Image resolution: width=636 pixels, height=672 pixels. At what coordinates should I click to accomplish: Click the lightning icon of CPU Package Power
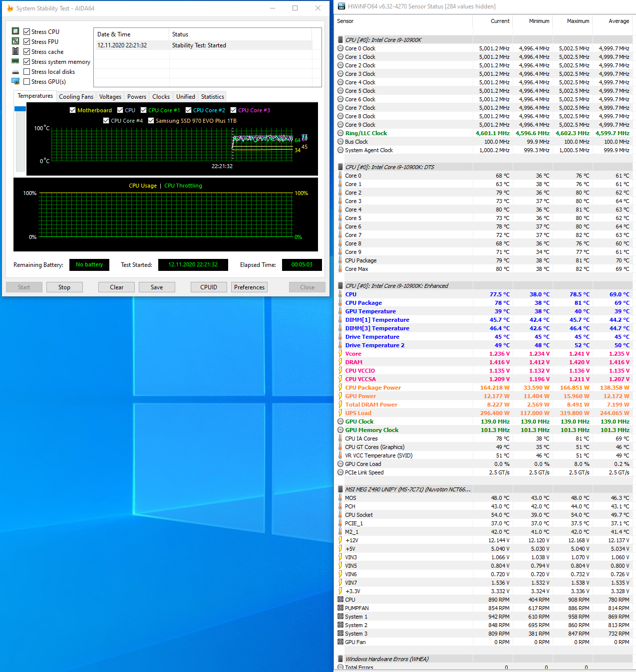tap(340, 388)
